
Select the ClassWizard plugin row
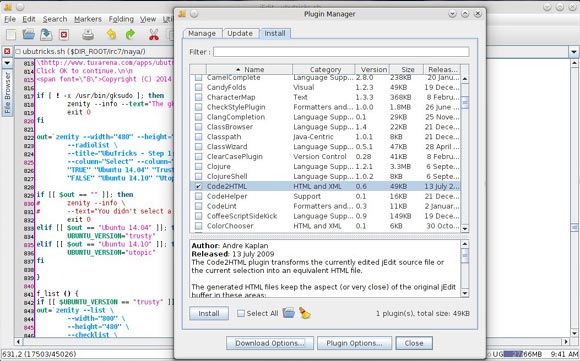tap(325, 147)
